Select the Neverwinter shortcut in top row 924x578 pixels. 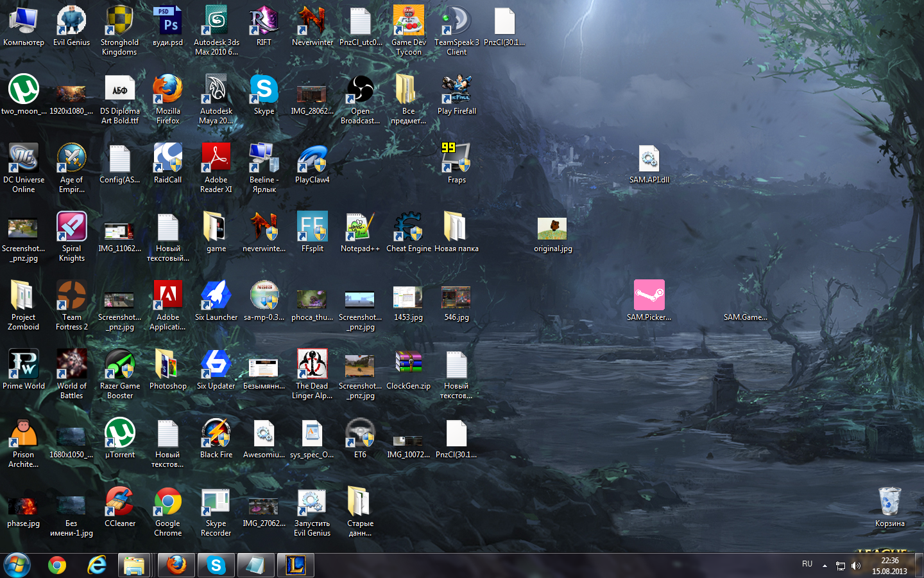pos(312,26)
